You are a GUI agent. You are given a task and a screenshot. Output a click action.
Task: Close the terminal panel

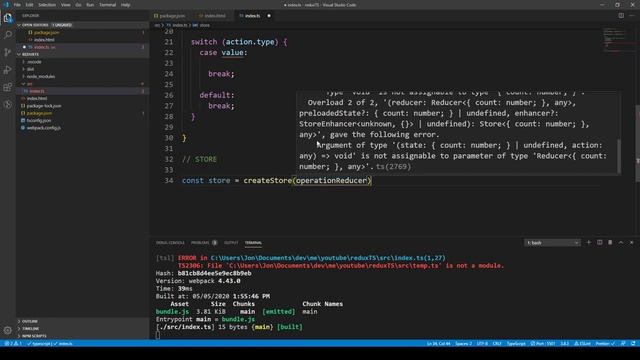coord(631,242)
